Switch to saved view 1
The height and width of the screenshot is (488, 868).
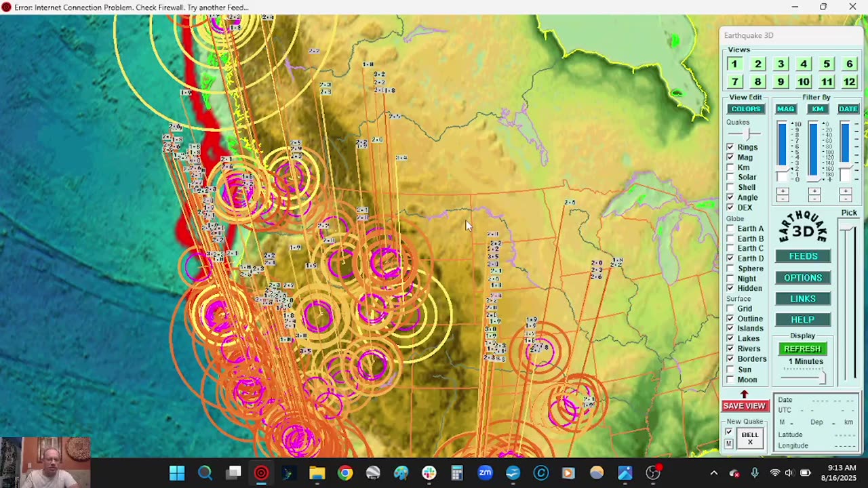(734, 64)
